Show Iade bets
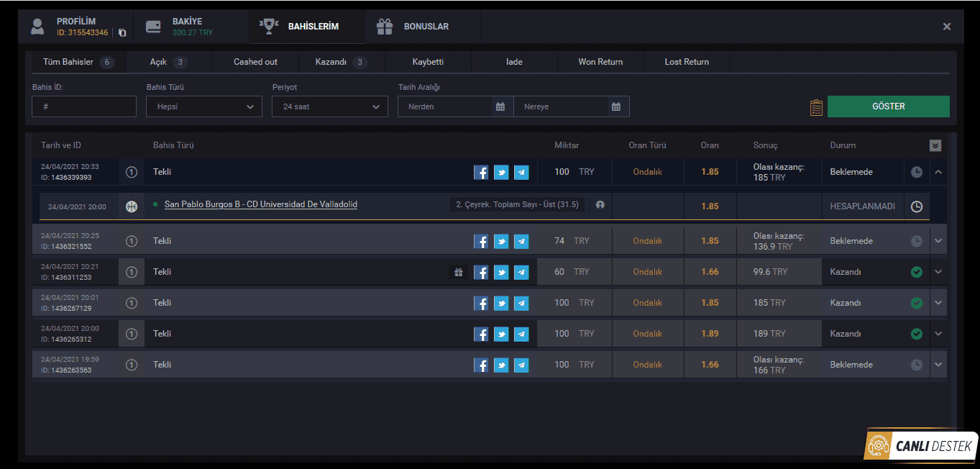 point(514,62)
